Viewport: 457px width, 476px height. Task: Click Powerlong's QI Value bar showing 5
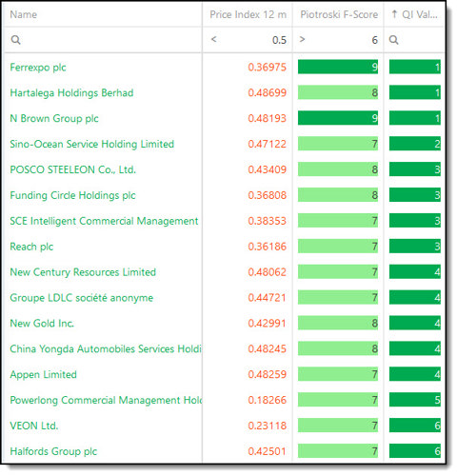(x=415, y=400)
